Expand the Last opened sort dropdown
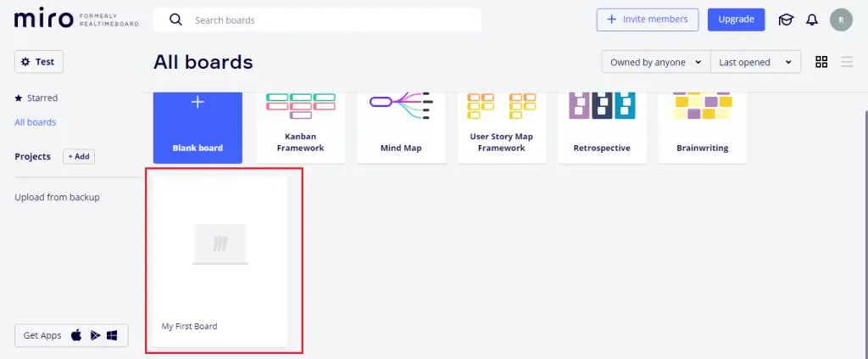868x359 pixels. [x=755, y=62]
